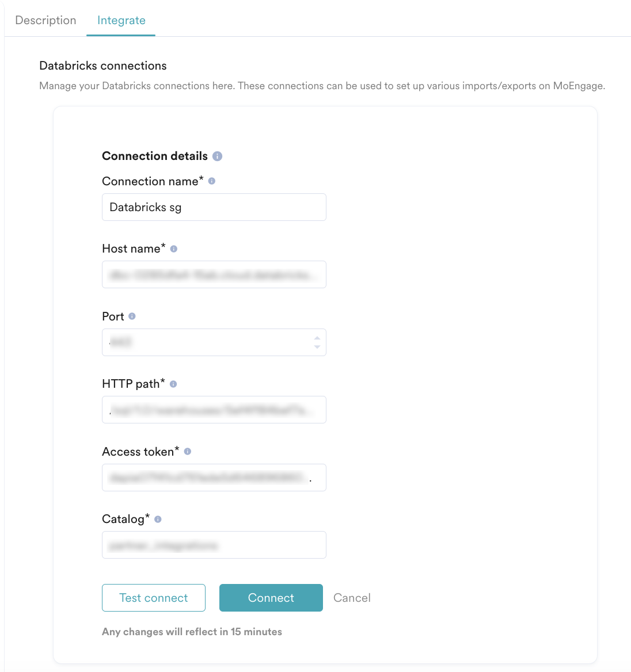
Task: Select the HTTP path text box
Action: click(x=214, y=410)
